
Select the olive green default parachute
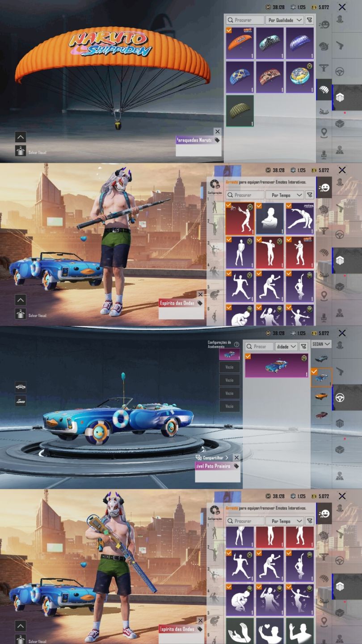coord(240,111)
